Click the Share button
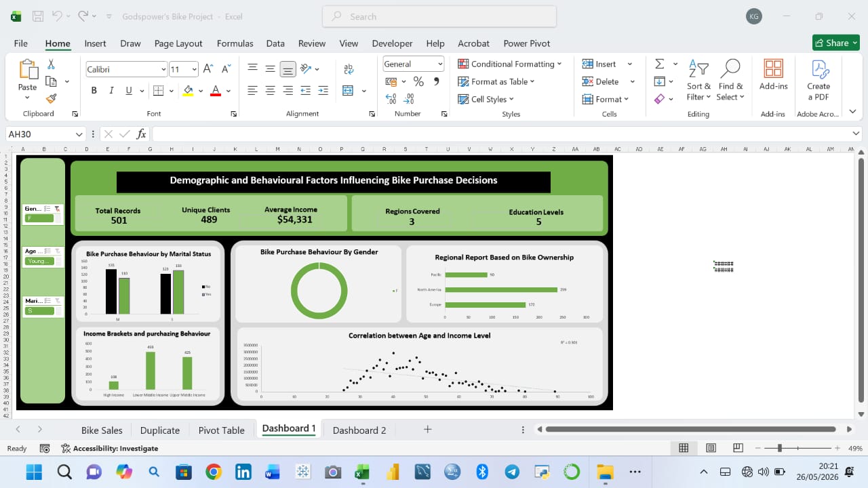Image resolution: width=868 pixels, height=488 pixels. click(835, 43)
